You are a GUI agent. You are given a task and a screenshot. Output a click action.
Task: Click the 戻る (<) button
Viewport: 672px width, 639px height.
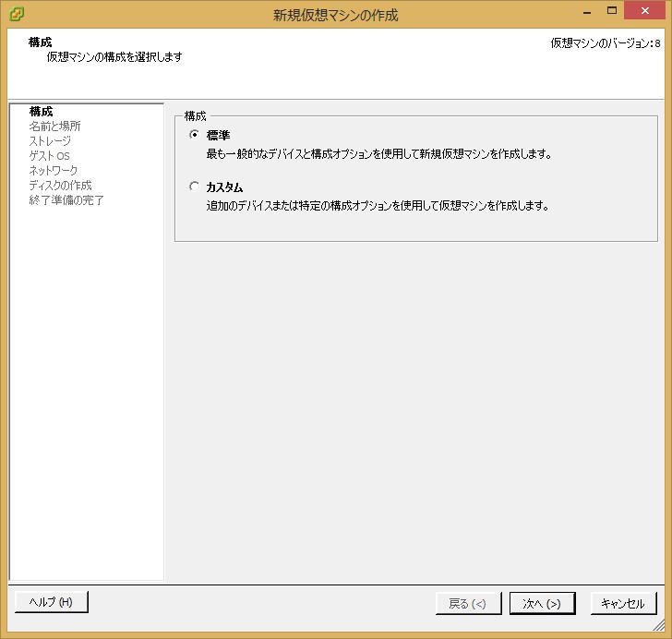pos(468,603)
